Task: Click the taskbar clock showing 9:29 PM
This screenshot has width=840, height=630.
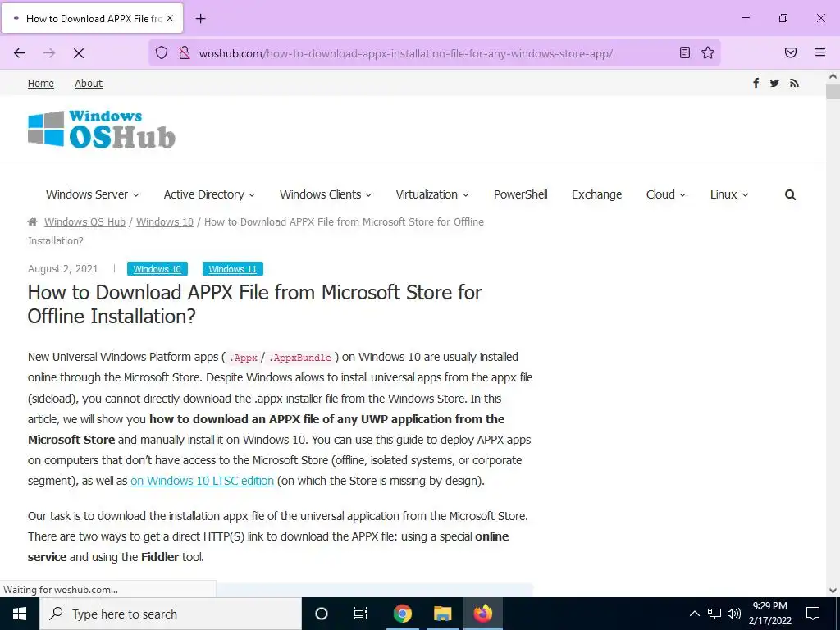Action: point(769,614)
